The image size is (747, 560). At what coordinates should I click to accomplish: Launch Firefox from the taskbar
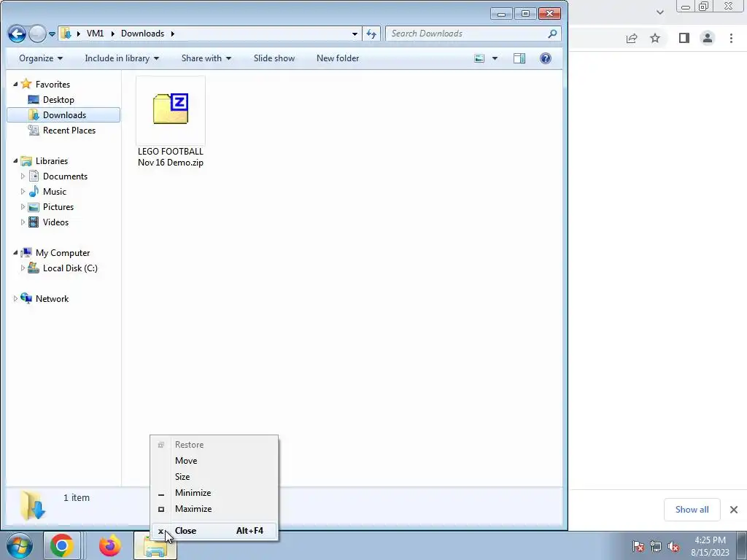(x=109, y=545)
